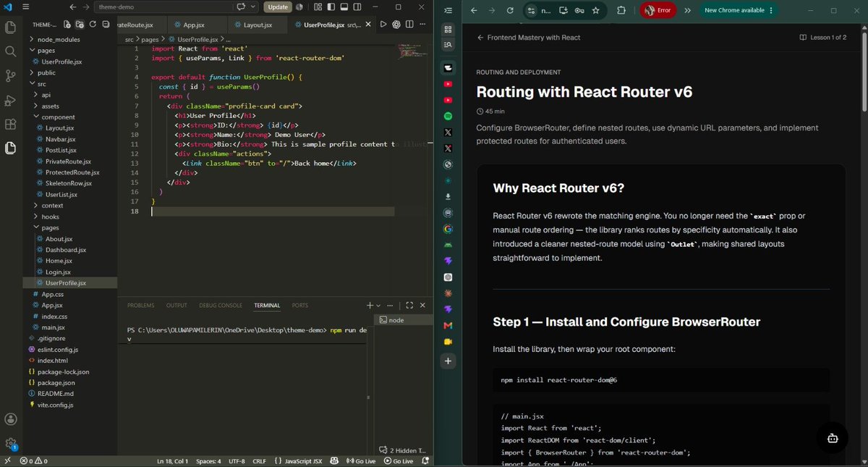Click the Error profile button in Chrome
868x467 pixels.
click(x=658, y=11)
